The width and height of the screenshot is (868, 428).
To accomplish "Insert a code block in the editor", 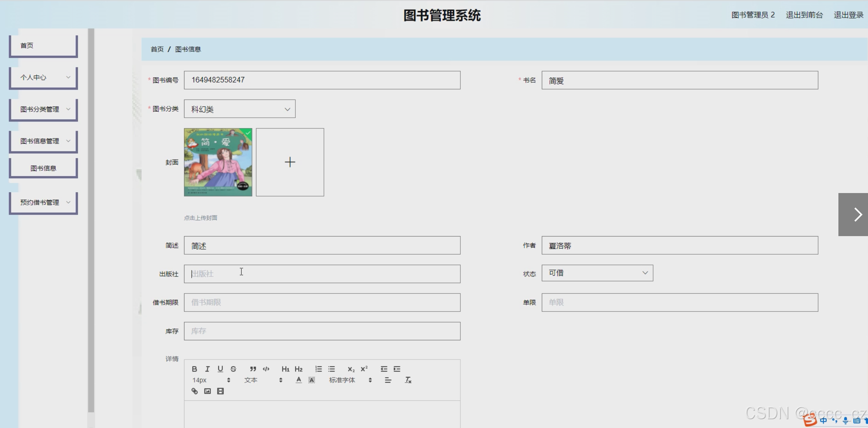I will (x=266, y=369).
